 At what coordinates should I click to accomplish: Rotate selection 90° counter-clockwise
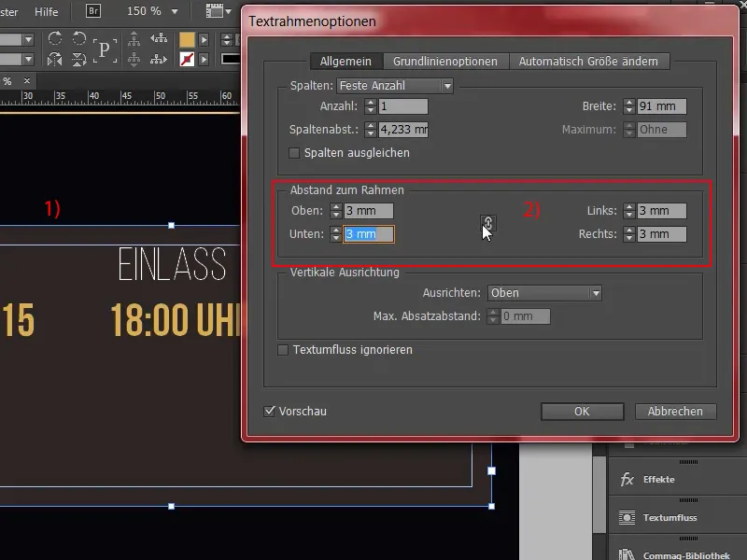(x=78, y=38)
